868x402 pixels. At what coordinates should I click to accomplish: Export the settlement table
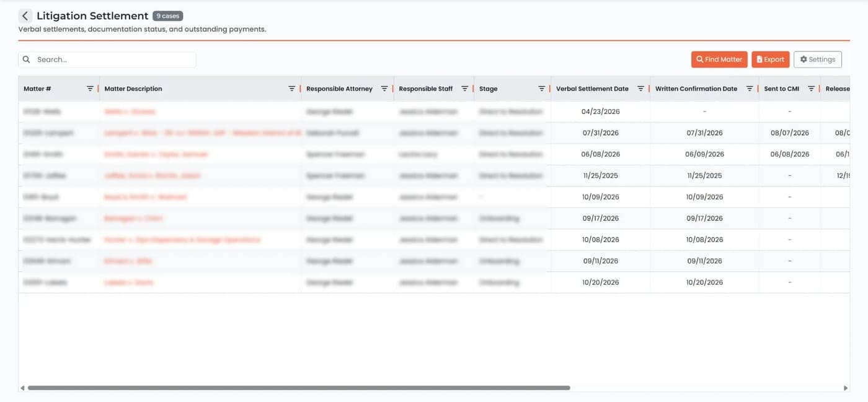(x=771, y=59)
